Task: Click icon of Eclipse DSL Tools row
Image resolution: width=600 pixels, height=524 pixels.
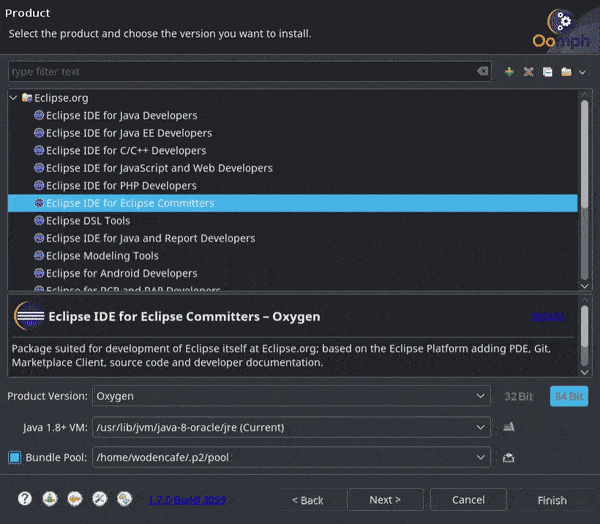Action: point(39,220)
